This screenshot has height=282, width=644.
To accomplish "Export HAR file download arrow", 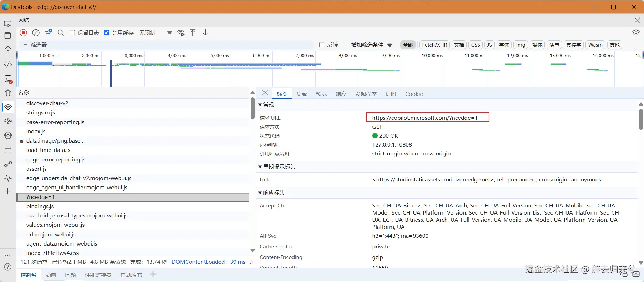I will point(205,33).
